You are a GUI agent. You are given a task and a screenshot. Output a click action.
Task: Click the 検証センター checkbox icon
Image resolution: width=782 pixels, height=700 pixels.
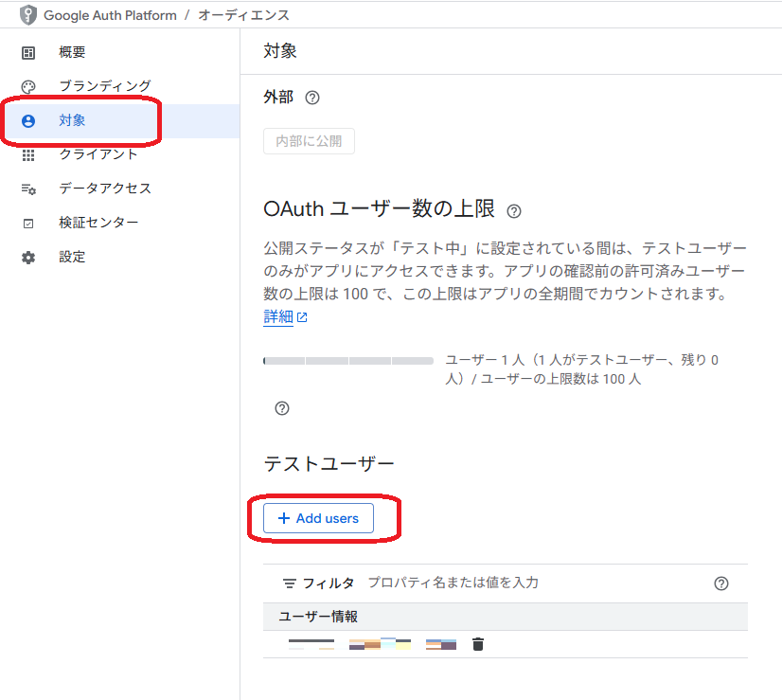coord(28,224)
